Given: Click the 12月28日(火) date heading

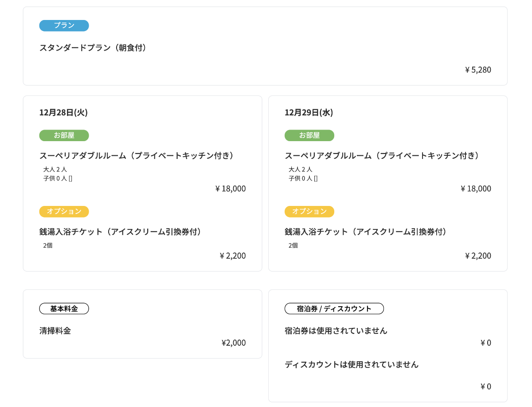Looking at the screenshot, I should (x=63, y=113).
